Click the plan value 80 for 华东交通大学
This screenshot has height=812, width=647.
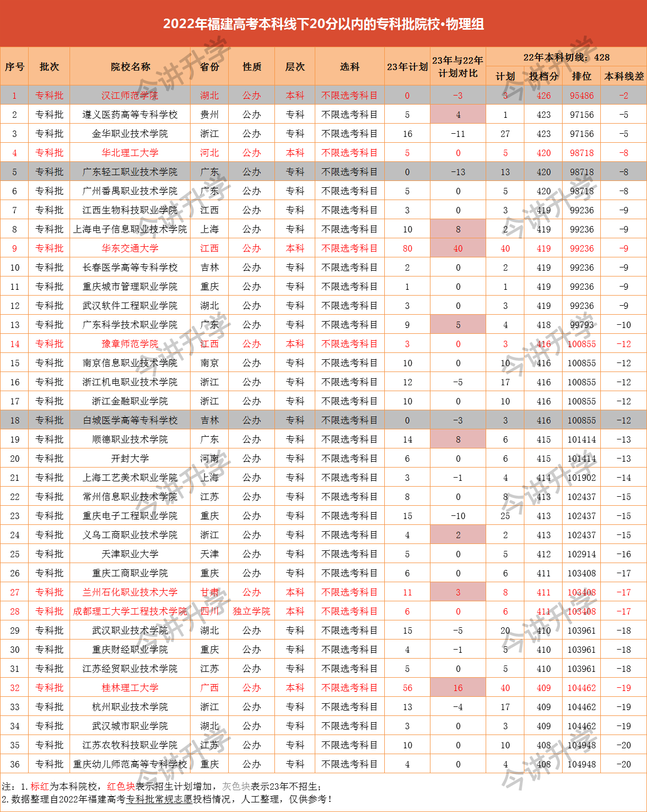pyautogui.click(x=407, y=248)
